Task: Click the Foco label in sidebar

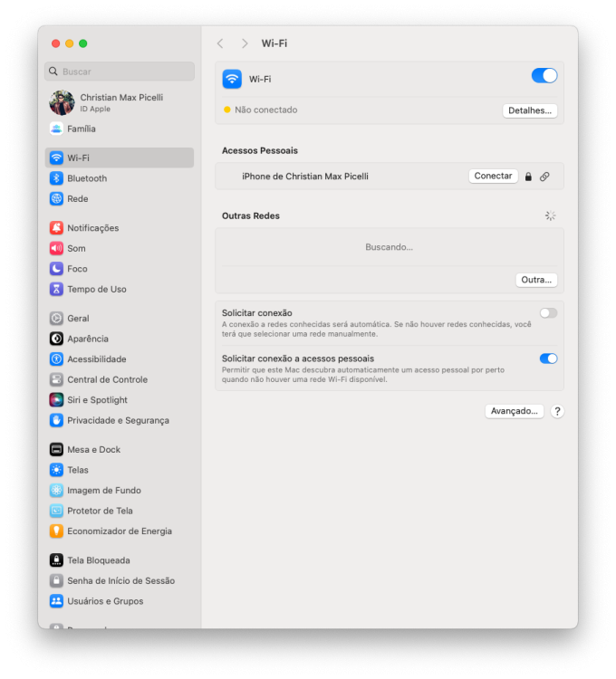Action: 77,269
